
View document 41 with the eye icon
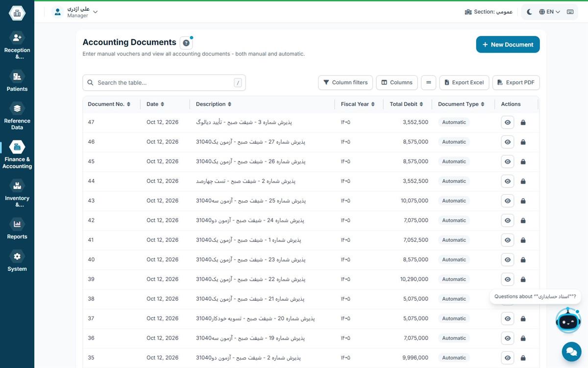(x=508, y=240)
